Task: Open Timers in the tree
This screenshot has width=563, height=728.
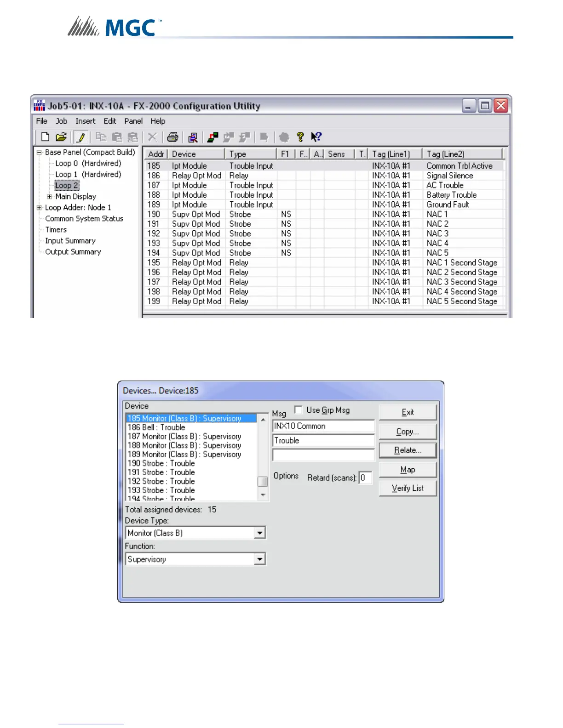Action: [x=56, y=229]
